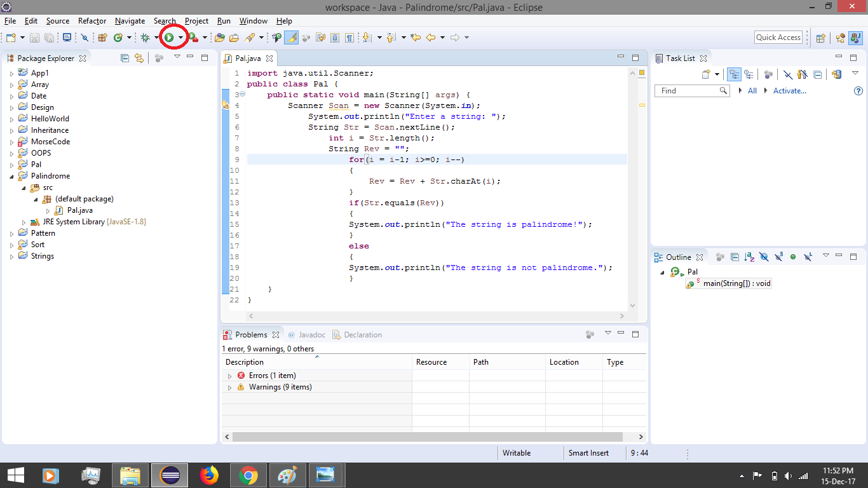Open the Task List view menu triangle
Screen dimensions: 868x488
click(855, 74)
